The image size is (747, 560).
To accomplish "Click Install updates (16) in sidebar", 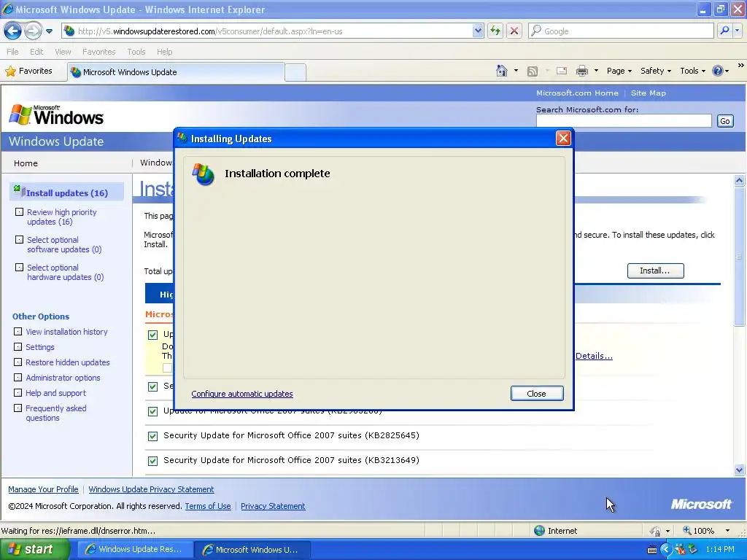I will click(x=67, y=192).
